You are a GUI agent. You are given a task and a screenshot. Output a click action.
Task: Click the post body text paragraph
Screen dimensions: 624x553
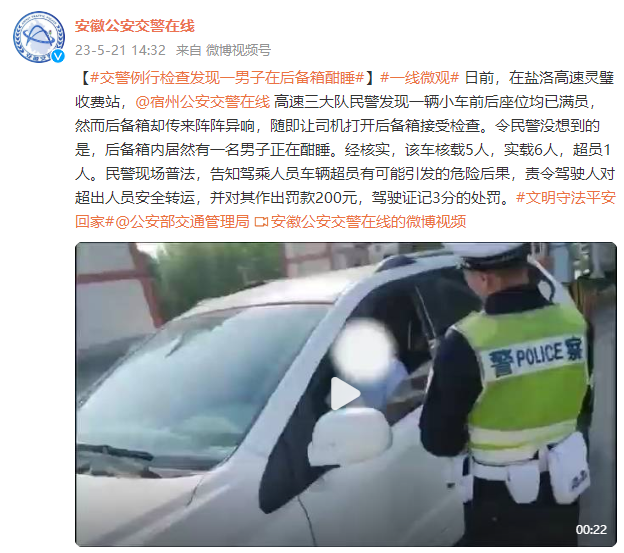click(x=345, y=150)
